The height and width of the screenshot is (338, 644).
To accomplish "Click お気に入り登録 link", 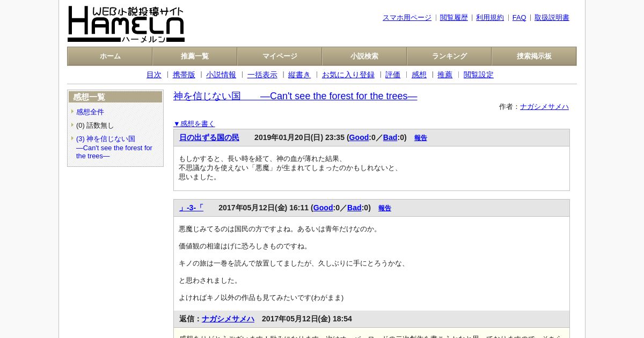I will coord(348,75).
